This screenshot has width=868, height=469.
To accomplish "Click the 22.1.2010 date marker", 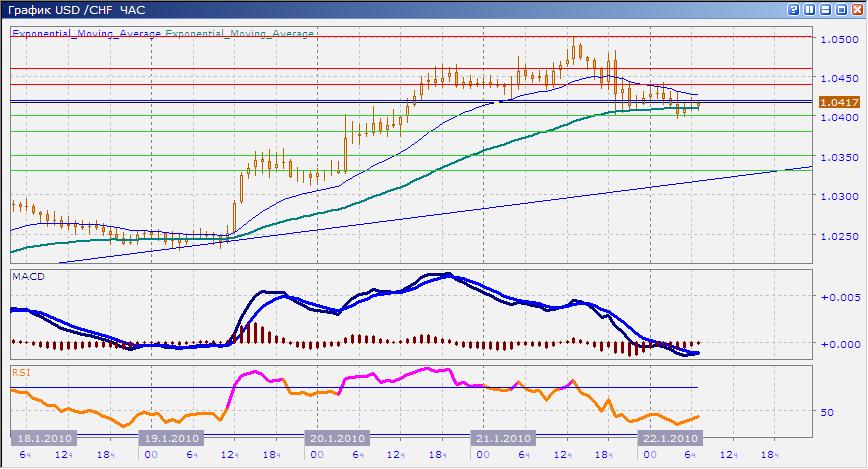I will pos(668,438).
